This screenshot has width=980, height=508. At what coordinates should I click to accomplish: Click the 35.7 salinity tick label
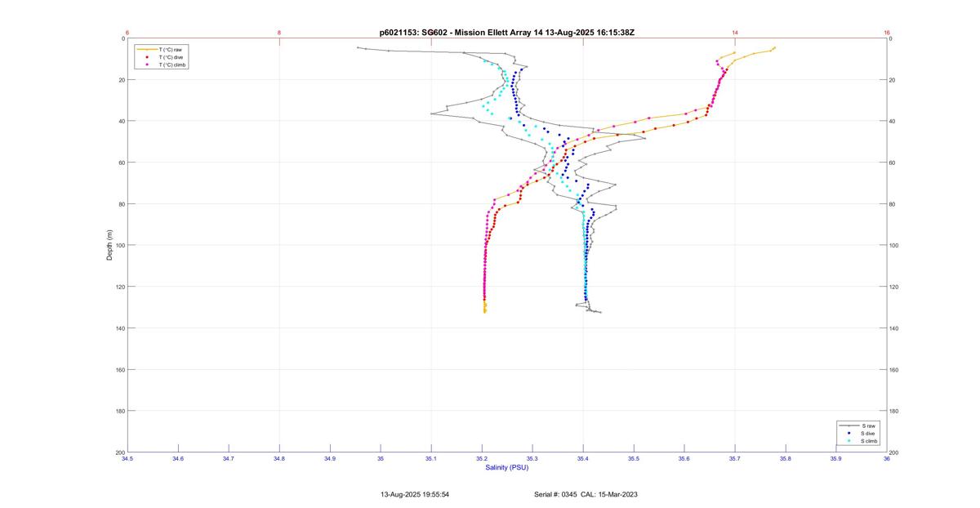735,459
